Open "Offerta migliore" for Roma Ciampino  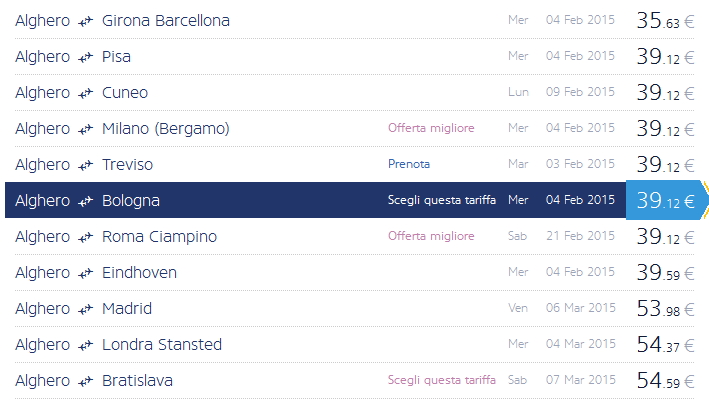[x=431, y=236]
